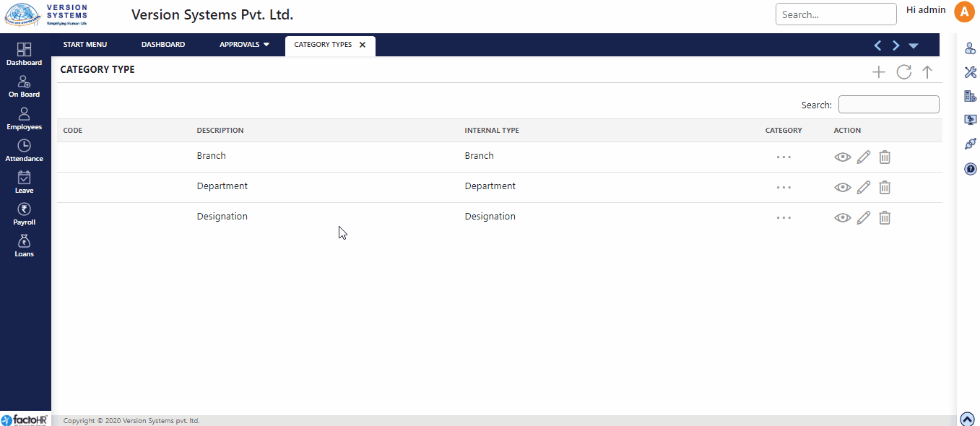Screen dimensions: 980x426
Task: Delete the Department row
Action: [885, 187]
